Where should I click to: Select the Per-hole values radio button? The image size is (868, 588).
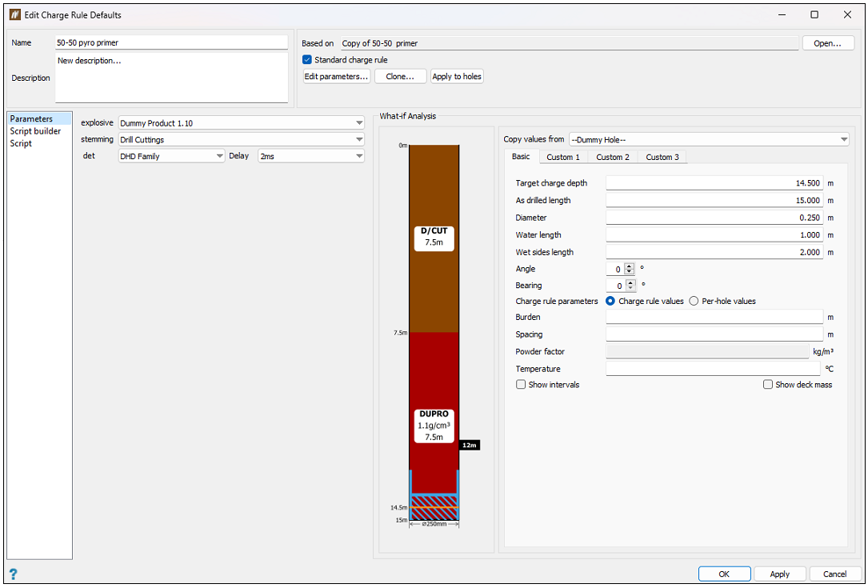pos(694,302)
